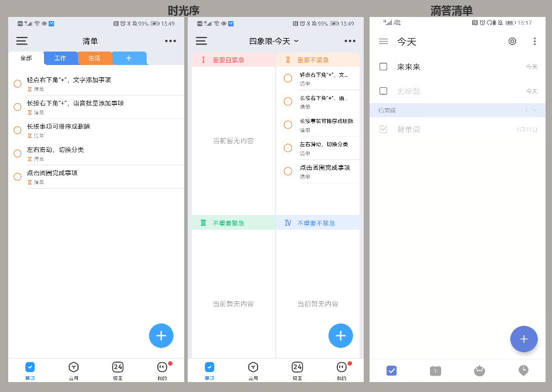Switch to the 工作 tab
The width and height of the screenshot is (552, 392).
click(x=60, y=58)
